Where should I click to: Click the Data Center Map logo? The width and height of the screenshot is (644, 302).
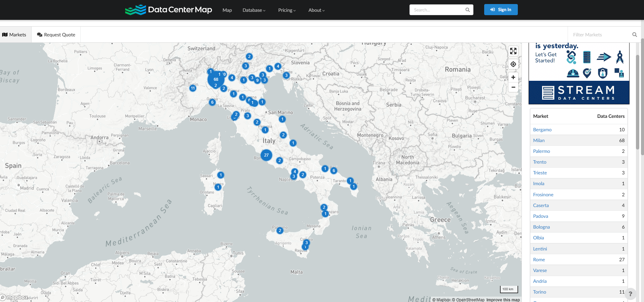169,10
